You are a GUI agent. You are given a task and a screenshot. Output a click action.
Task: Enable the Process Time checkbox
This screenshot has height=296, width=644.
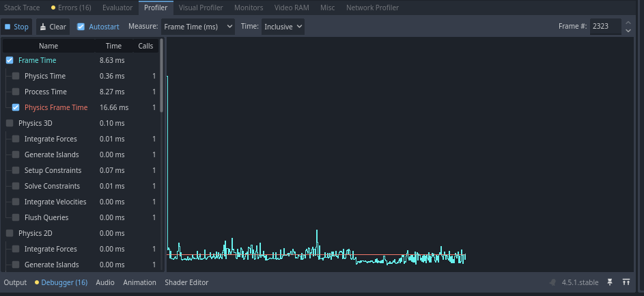[16, 92]
